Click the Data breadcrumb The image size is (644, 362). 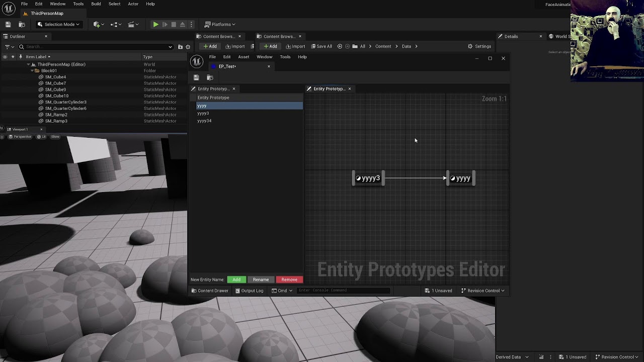point(407,46)
